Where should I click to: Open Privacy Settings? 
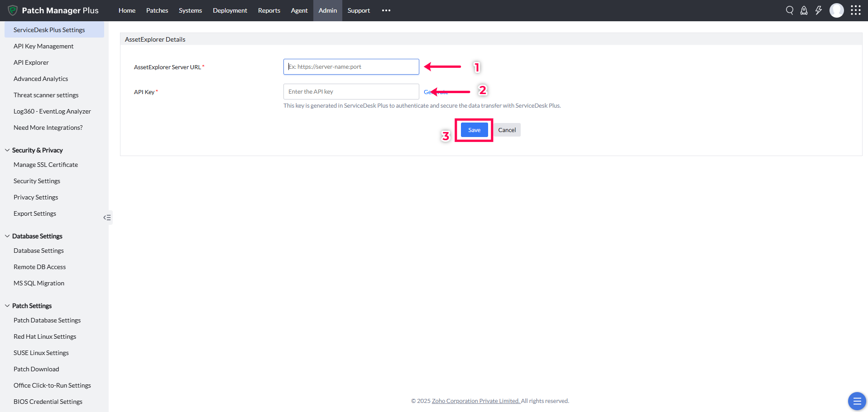[x=36, y=197]
